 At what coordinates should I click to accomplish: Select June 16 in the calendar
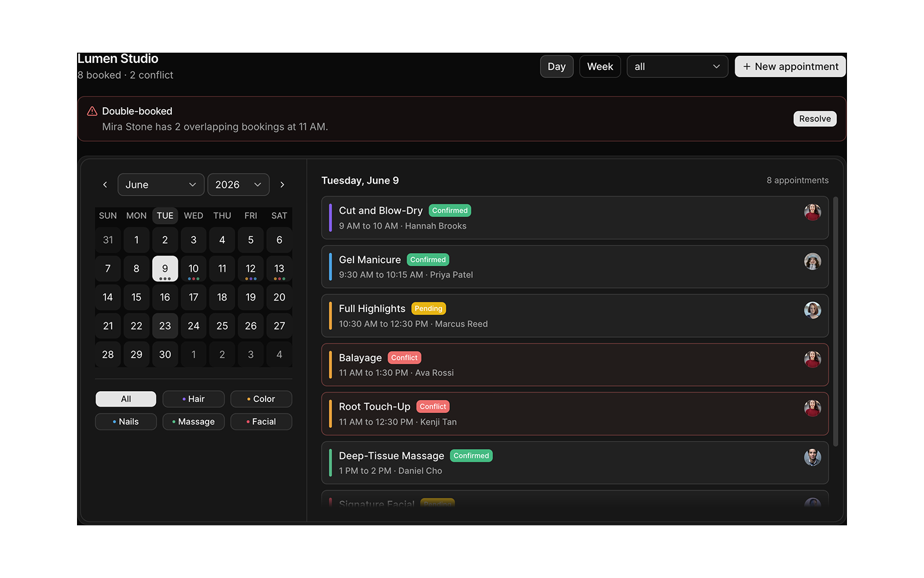[165, 297]
